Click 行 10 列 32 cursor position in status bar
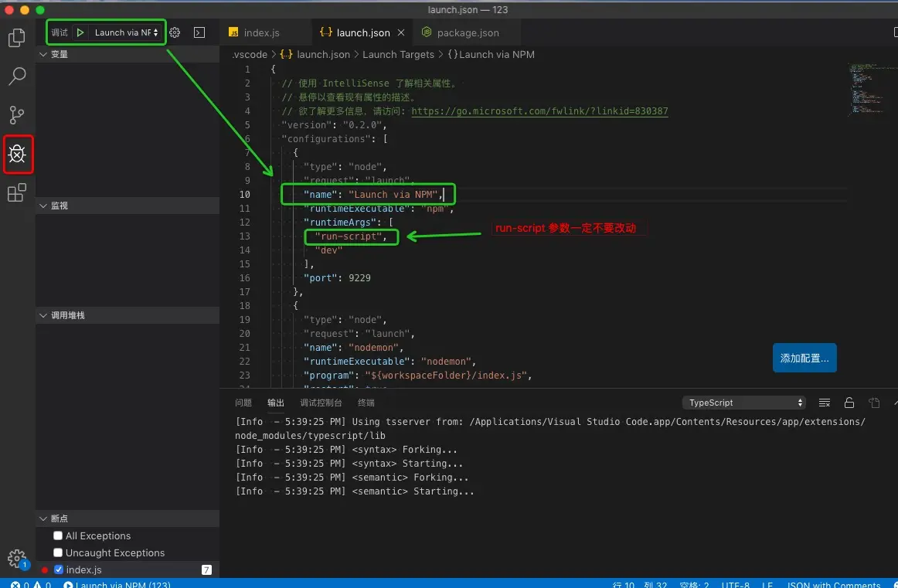This screenshot has height=588, width=898. (640, 585)
